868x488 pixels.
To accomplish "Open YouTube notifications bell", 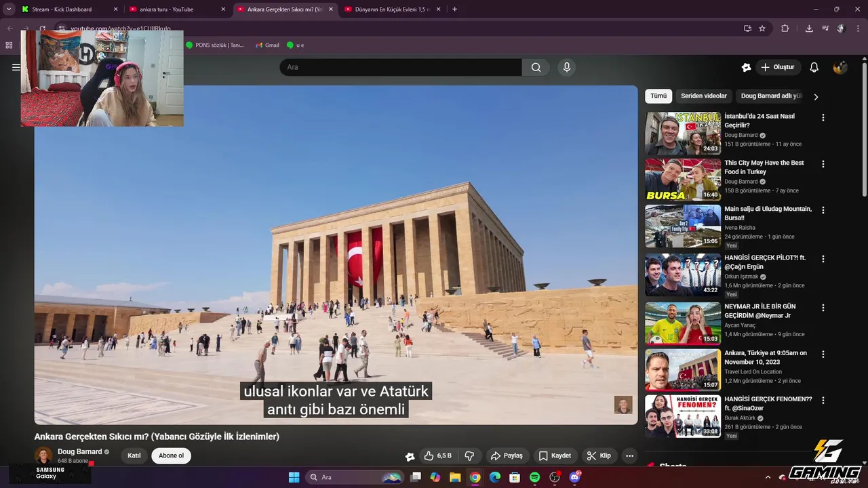I will 814,67.
